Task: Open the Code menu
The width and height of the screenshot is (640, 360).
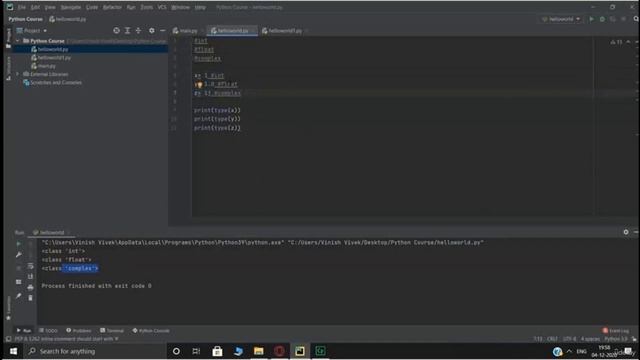Action: (x=92, y=7)
